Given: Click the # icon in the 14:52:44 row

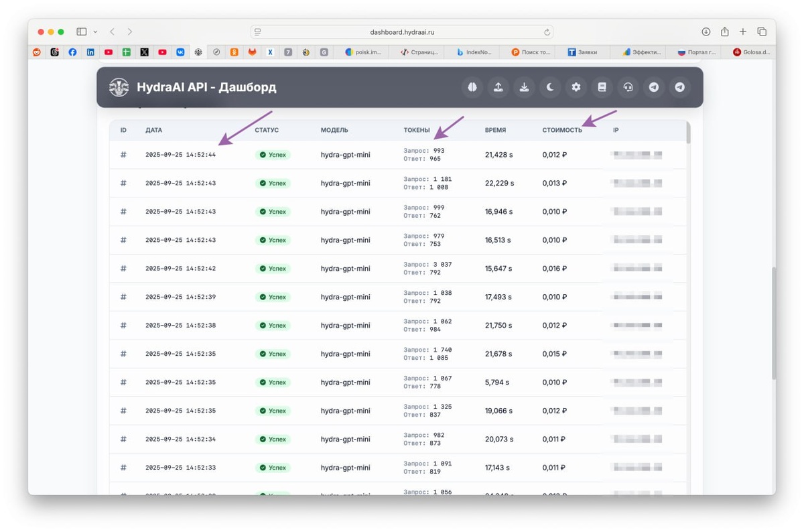Looking at the screenshot, I should point(123,155).
